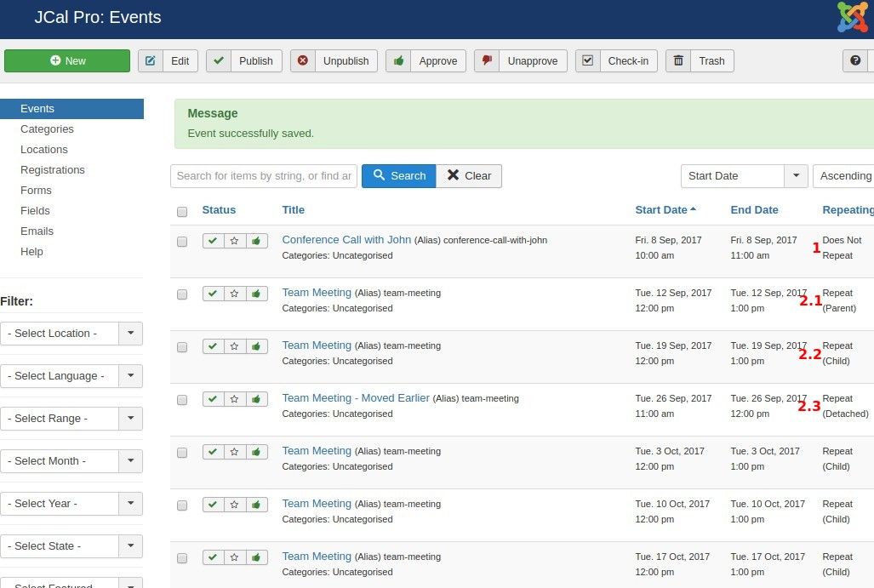This screenshot has height=588, width=874.
Task: Select checkbox for 3 Oct Team Meeting
Action: coord(182,453)
